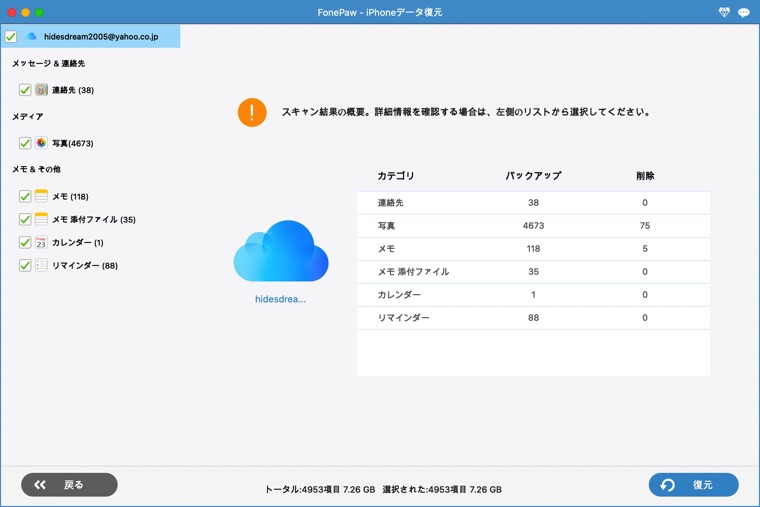Click the メディア section heading
Image resolution: width=760 pixels, height=507 pixels.
(x=28, y=116)
